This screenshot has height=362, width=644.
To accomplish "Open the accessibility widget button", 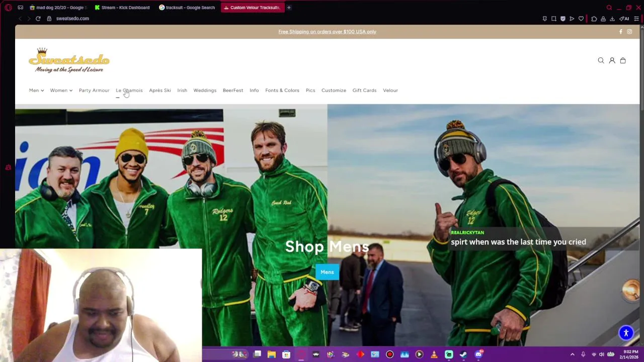I will click(x=626, y=333).
